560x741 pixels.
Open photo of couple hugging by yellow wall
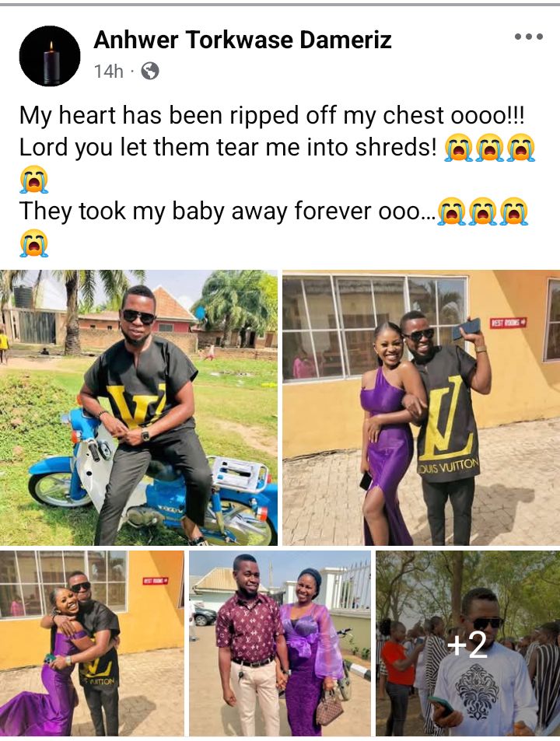coord(92,643)
